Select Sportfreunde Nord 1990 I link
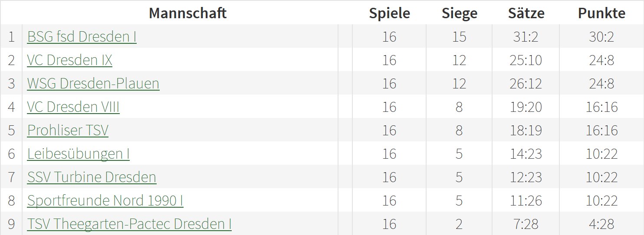This screenshot has height=235, width=644. coord(105,201)
